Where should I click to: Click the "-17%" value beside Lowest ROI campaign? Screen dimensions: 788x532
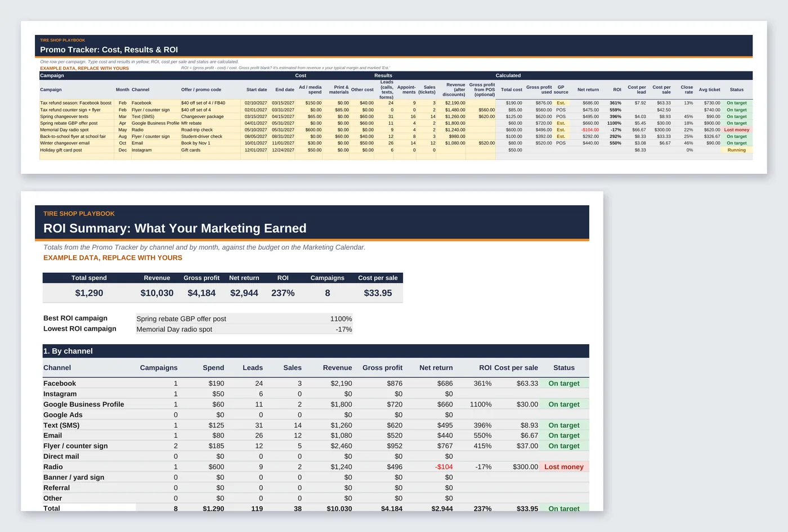click(x=344, y=330)
